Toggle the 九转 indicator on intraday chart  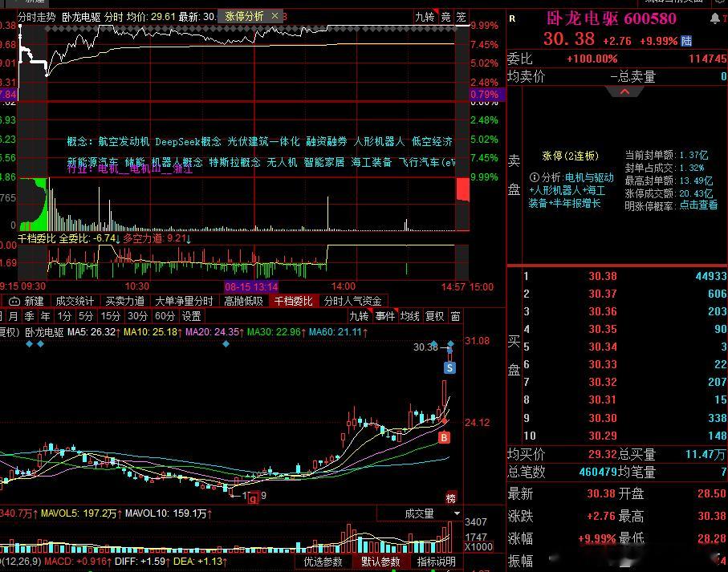pyautogui.click(x=425, y=17)
